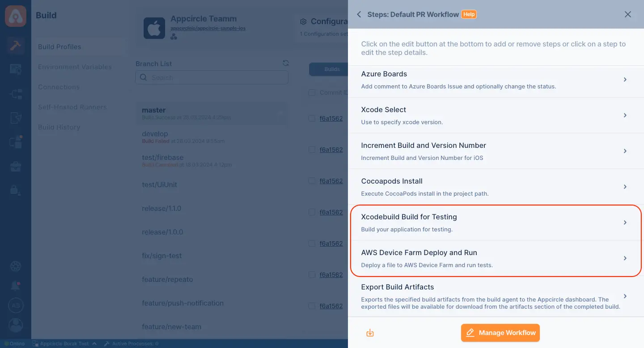644x348 pixels.
Task: Open the padlock signing icon in sidebar
Action: (16, 190)
